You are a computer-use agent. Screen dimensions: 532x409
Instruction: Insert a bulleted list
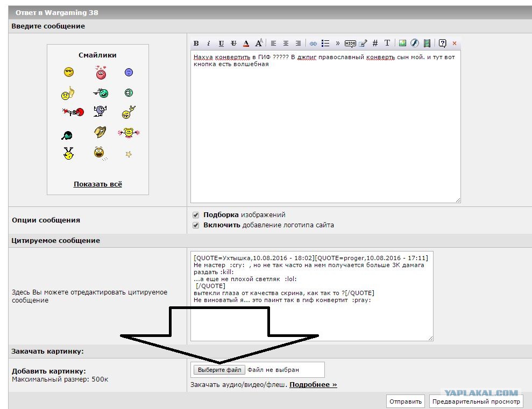(325, 44)
